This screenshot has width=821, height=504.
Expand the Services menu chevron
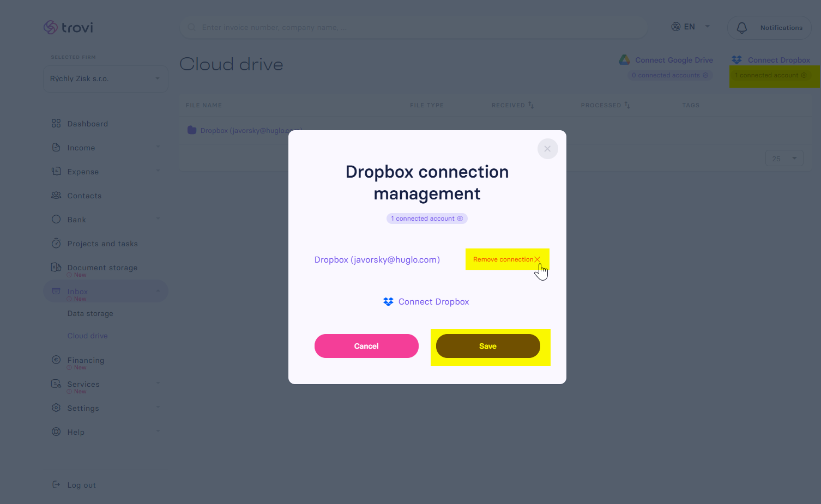pyautogui.click(x=158, y=384)
